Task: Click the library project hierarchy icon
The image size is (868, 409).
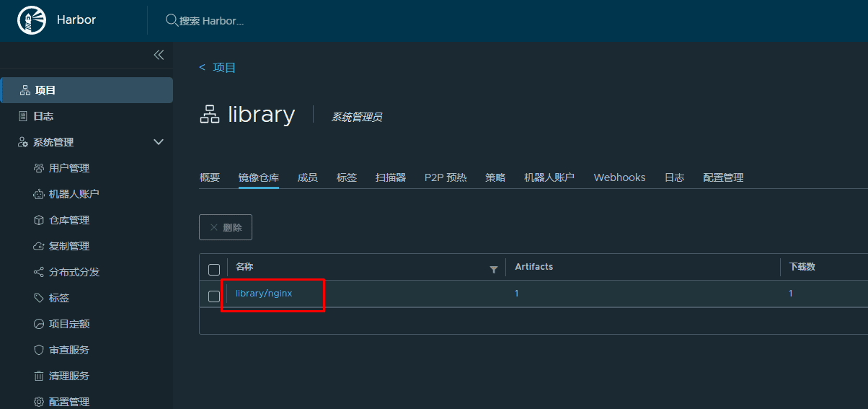Action: [209, 115]
